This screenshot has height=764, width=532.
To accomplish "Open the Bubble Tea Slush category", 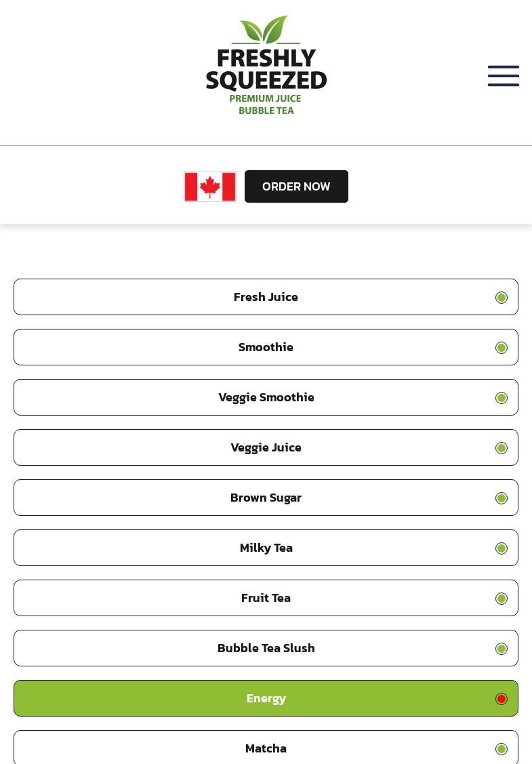I will coord(266,648).
